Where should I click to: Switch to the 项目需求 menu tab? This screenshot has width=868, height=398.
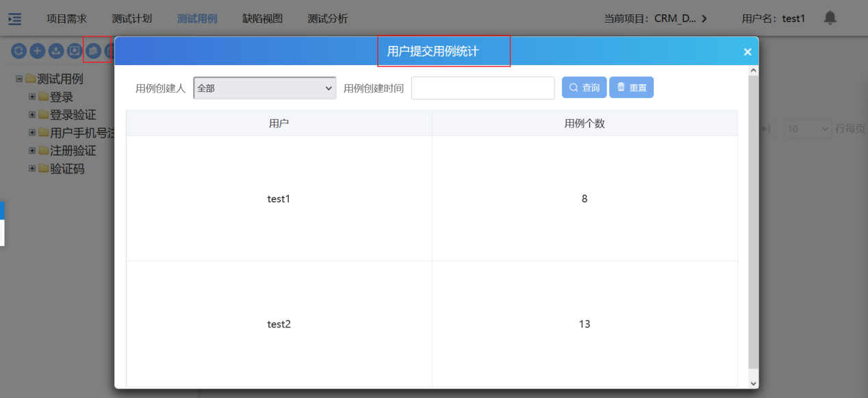pyautogui.click(x=66, y=18)
